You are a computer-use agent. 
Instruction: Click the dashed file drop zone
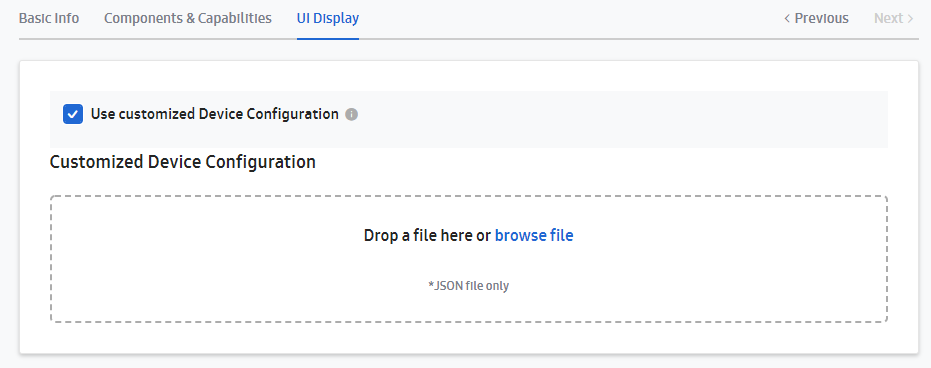tap(468, 259)
